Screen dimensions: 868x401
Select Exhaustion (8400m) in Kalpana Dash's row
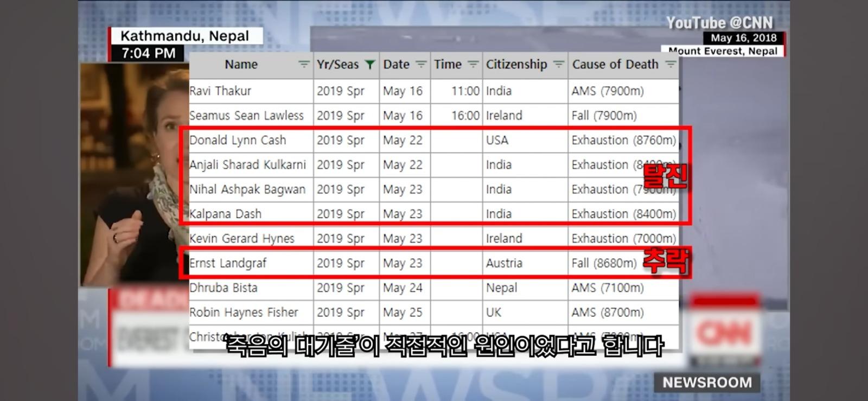(x=623, y=214)
